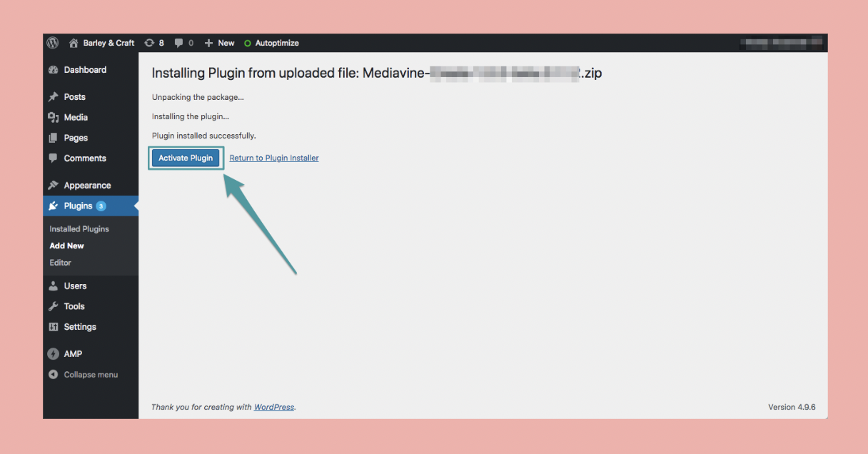Follow Return to Plugin Installer link
868x454 pixels.
coord(274,158)
